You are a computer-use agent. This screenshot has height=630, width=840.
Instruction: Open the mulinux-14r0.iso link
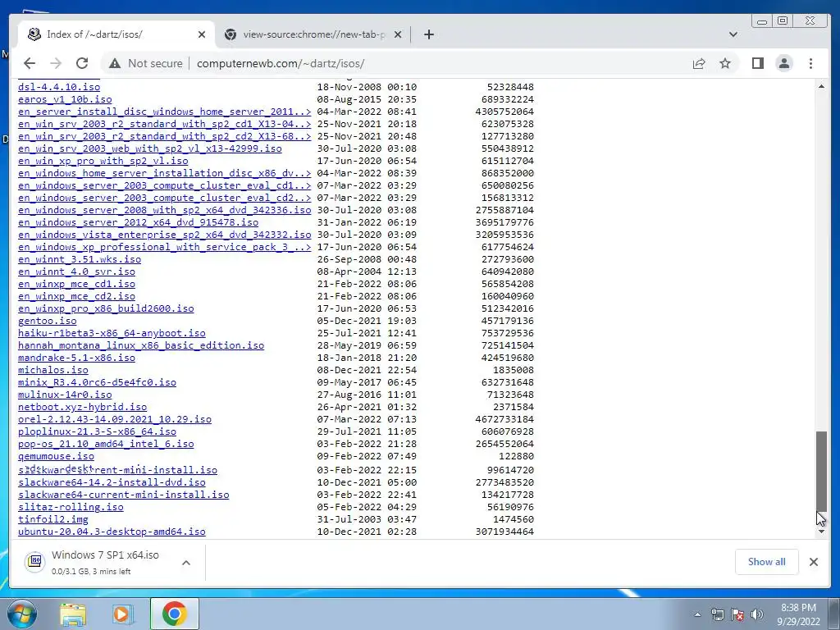tap(65, 395)
